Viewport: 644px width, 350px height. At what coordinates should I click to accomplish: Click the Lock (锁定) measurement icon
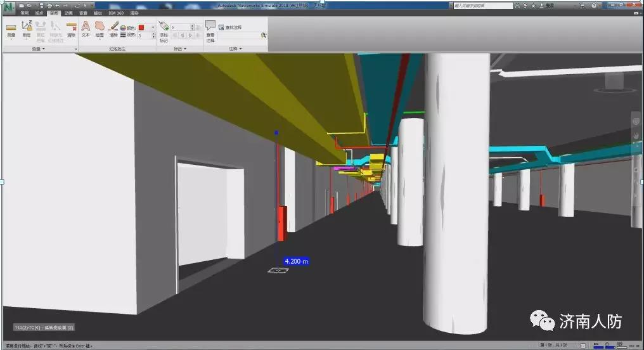27,29
